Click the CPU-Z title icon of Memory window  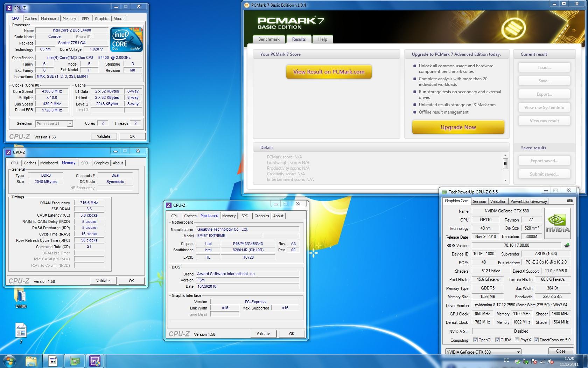pos(8,152)
